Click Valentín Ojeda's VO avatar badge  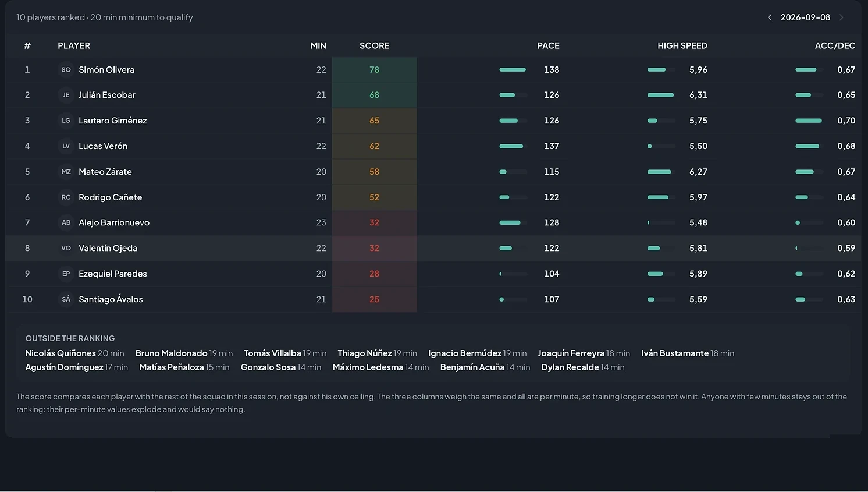[x=66, y=248]
